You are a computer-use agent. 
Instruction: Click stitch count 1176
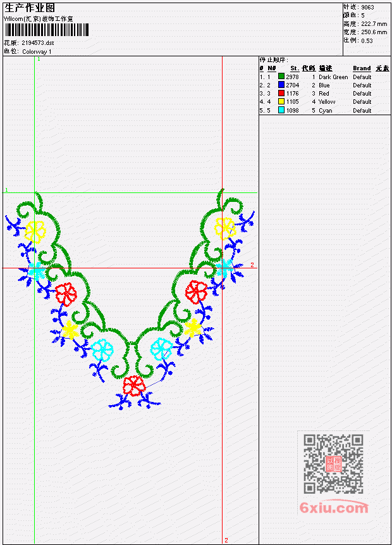[292, 94]
